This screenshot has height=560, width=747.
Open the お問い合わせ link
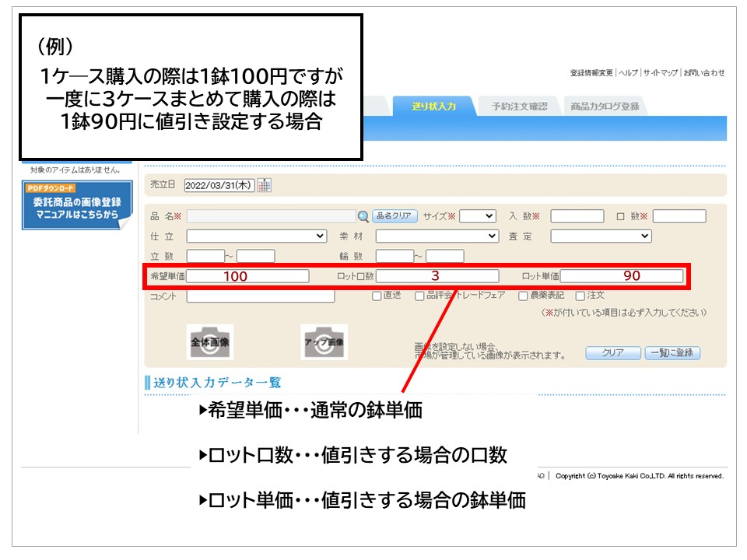(x=704, y=73)
